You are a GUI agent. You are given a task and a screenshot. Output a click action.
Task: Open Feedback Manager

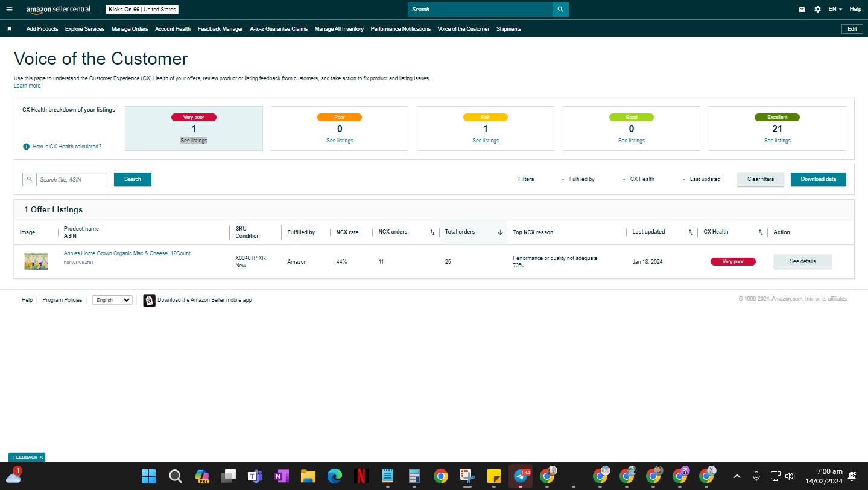(220, 29)
